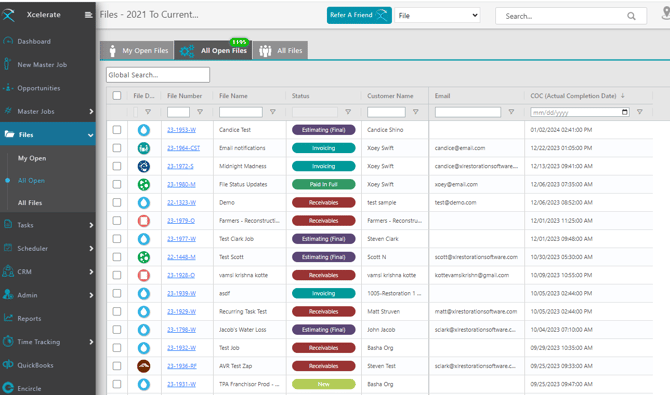Open file link 23-1928-O
The height and width of the screenshot is (395, 670).
[x=181, y=275]
